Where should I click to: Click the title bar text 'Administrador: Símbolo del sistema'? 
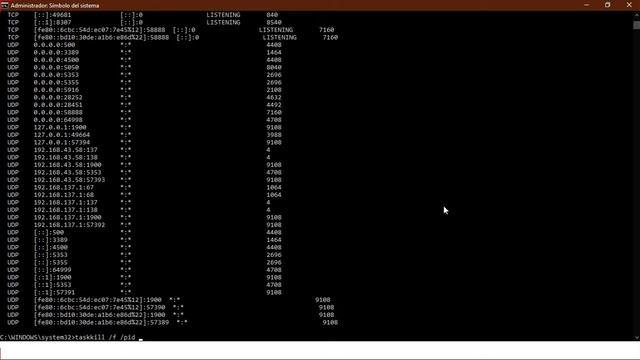pyautogui.click(x=55, y=6)
